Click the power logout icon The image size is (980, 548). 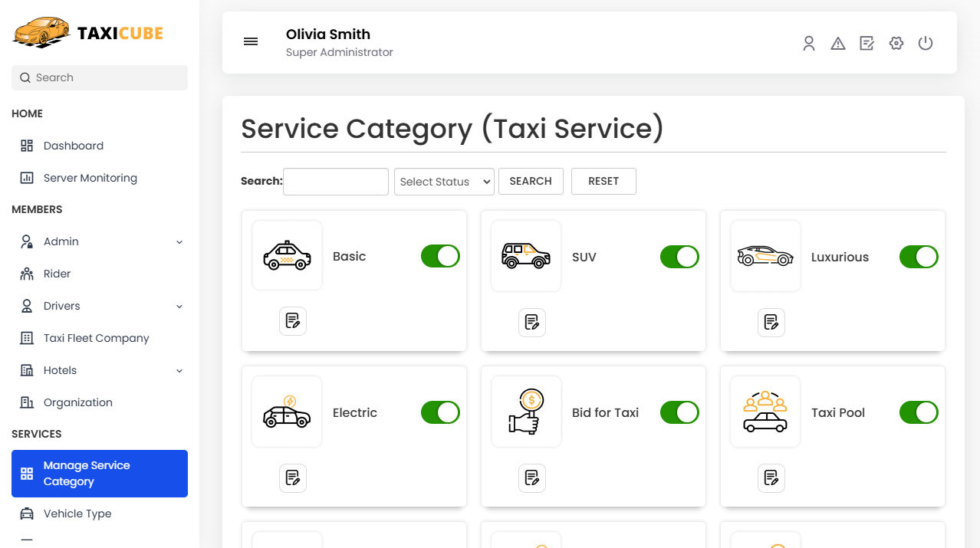tap(926, 44)
